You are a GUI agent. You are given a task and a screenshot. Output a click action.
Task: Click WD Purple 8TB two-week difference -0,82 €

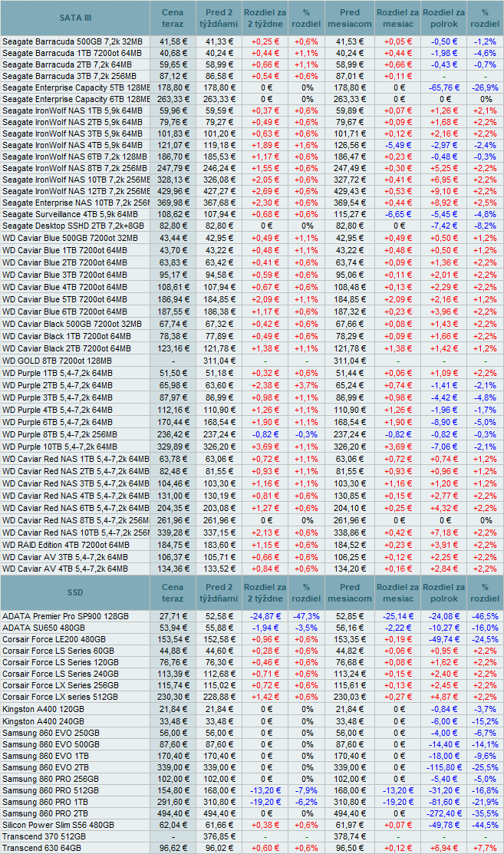(265, 434)
